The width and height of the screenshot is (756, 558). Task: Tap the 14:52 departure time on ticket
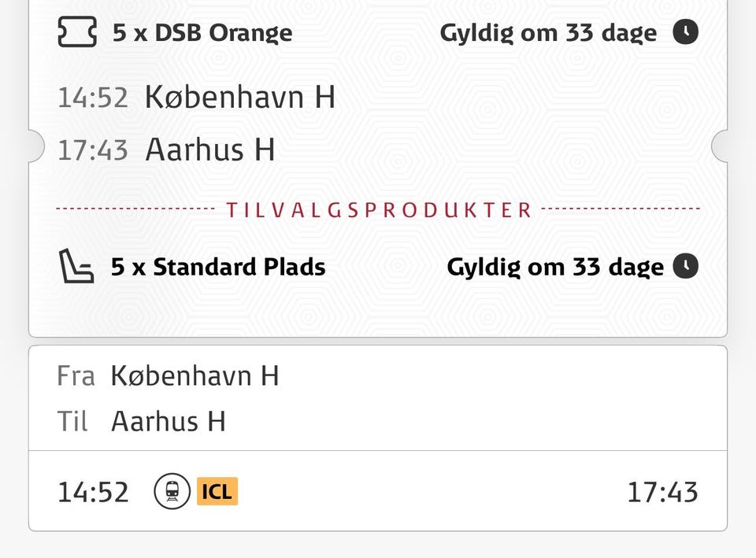(92, 98)
